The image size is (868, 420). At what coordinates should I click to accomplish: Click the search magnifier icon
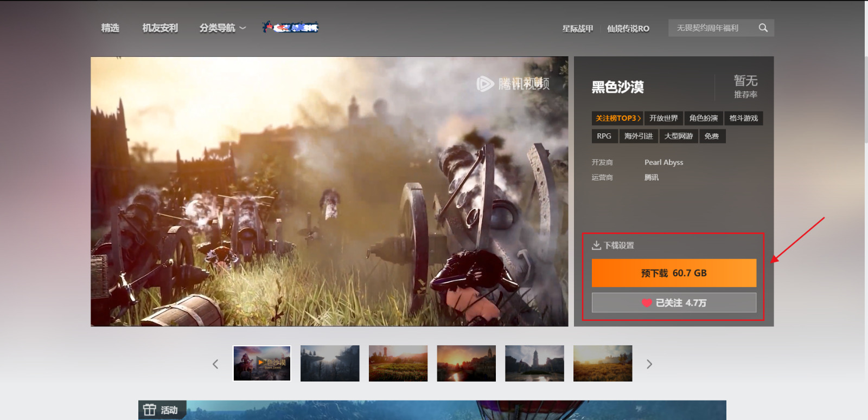tap(763, 28)
